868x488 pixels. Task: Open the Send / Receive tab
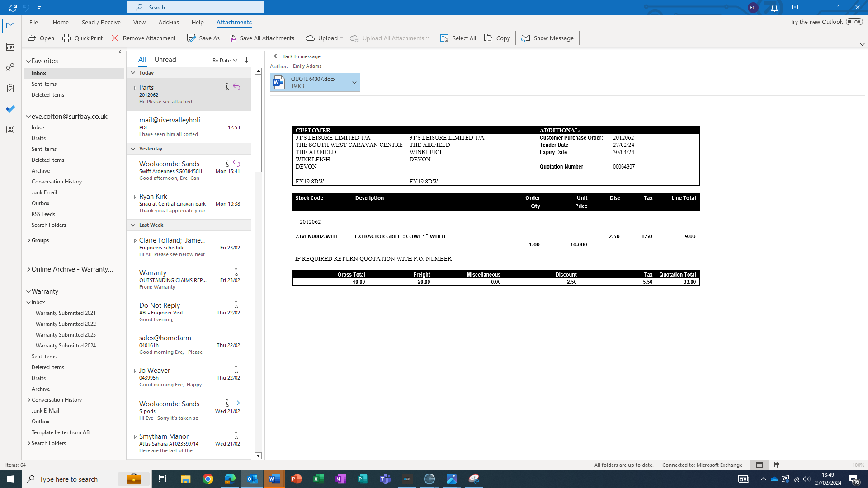click(x=101, y=22)
